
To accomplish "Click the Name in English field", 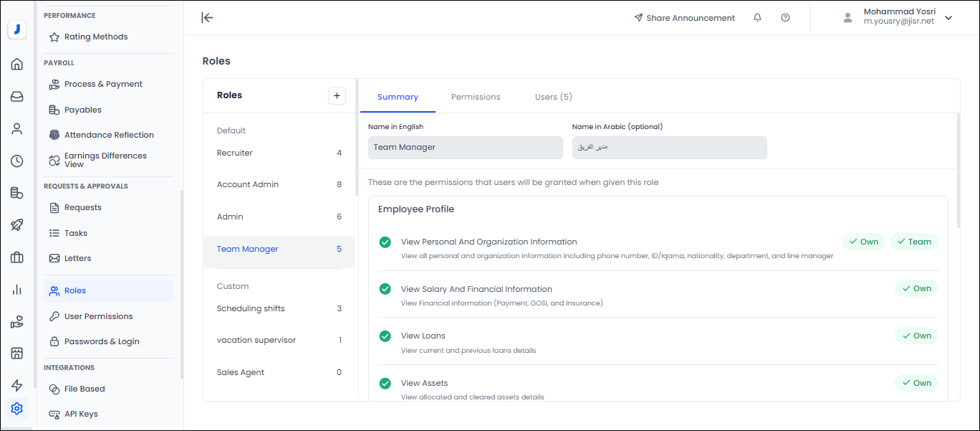I will [x=465, y=148].
